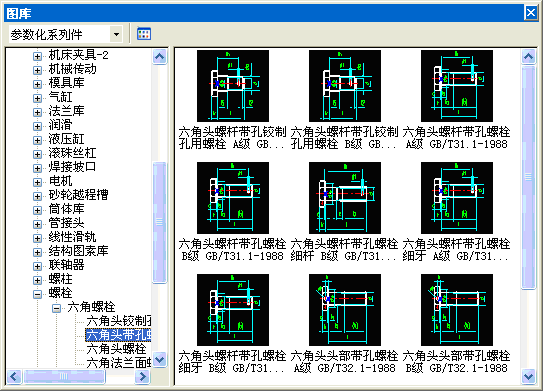Select 六角头螺杆带孔螺栓 A级 GB/T31.1-1988 thumbnail
The width and height of the screenshot is (543, 391).
pyautogui.click(x=457, y=86)
